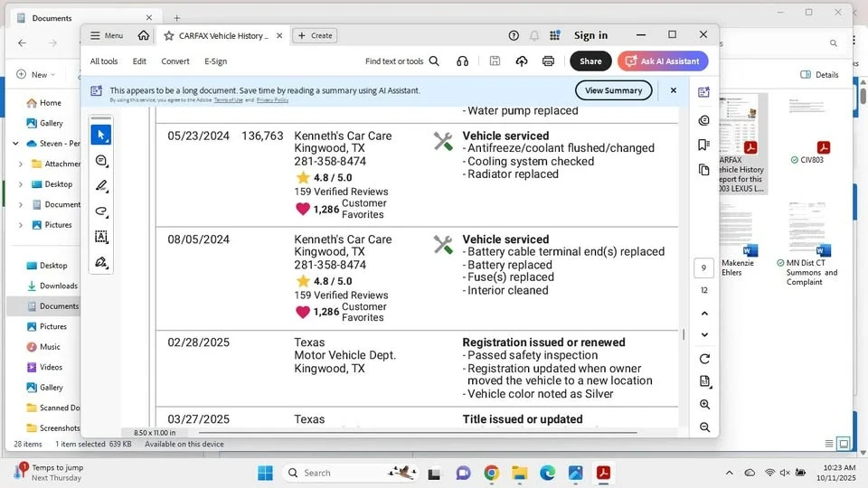The width and height of the screenshot is (868, 488).
Task: Print the document with printer icon
Action: [x=548, y=61]
